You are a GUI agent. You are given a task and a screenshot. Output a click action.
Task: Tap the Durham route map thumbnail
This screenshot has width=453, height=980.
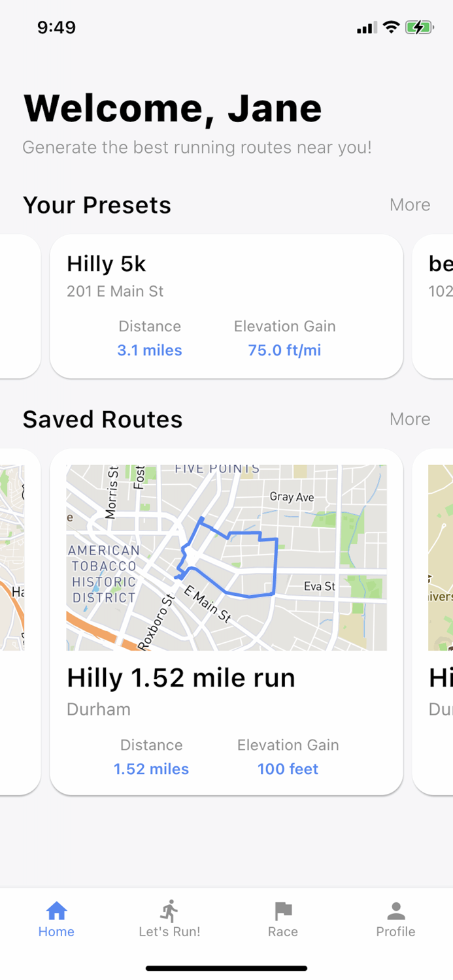pyautogui.click(x=226, y=557)
